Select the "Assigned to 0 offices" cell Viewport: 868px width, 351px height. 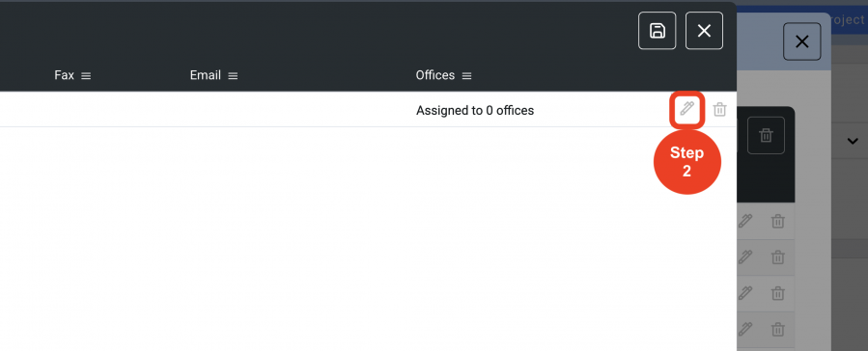[x=475, y=111]
